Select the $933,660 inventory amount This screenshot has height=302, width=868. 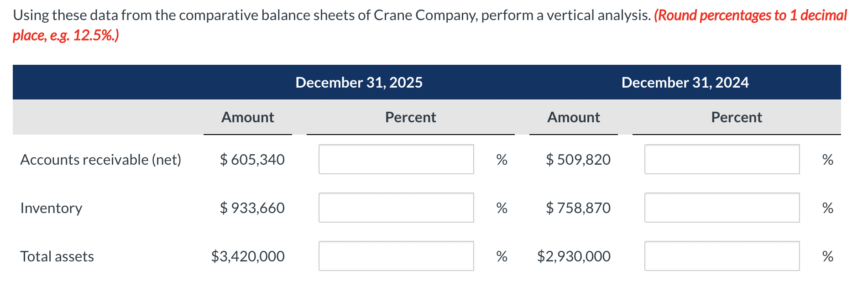pos(253,208)
